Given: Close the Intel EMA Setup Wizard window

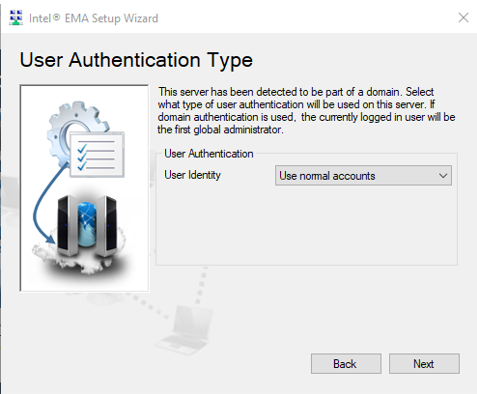Looking at the screenshot, I should (x=463, y=18).
